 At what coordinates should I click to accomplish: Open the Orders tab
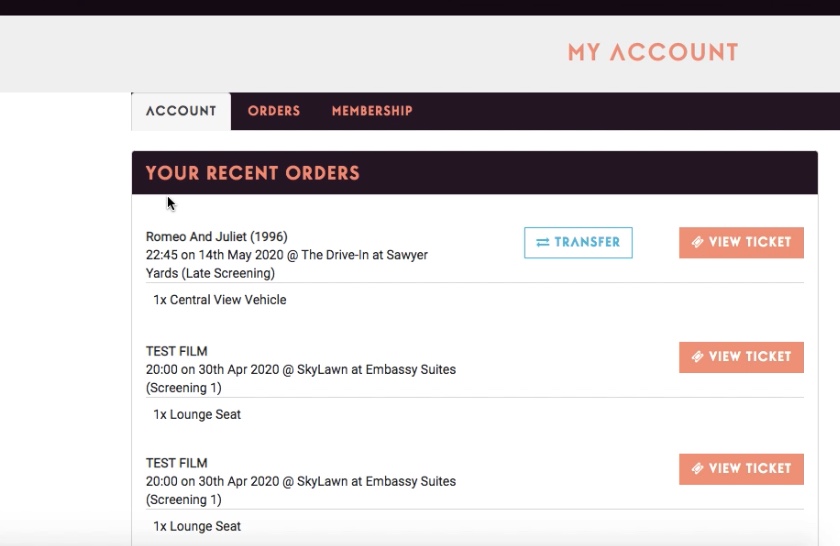pyautogui.click(x=274, y=111)
